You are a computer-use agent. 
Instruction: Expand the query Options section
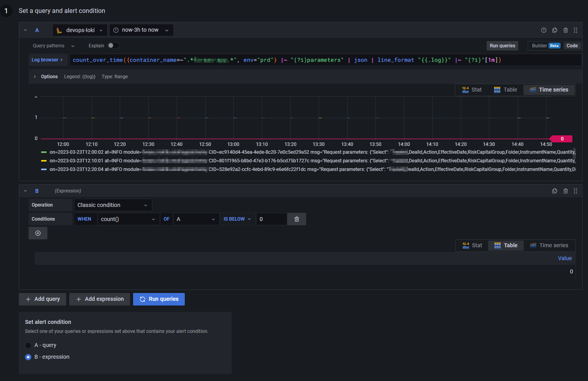pos(35,77)
